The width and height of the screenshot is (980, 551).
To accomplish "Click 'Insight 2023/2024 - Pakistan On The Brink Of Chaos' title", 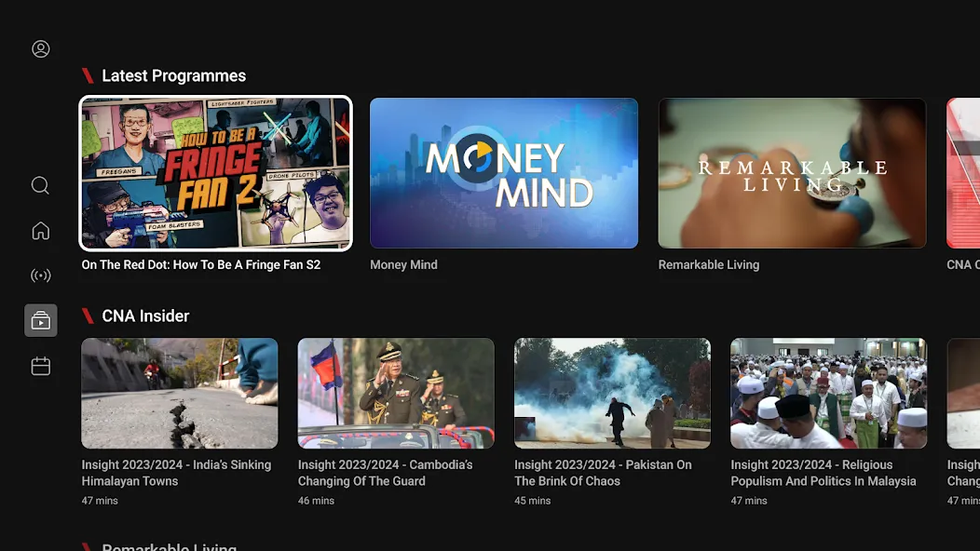I will tap(603, 473).
